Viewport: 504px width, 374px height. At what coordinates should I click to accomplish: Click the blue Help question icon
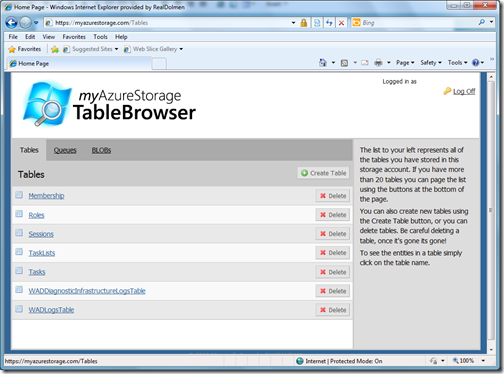[476, 63]
